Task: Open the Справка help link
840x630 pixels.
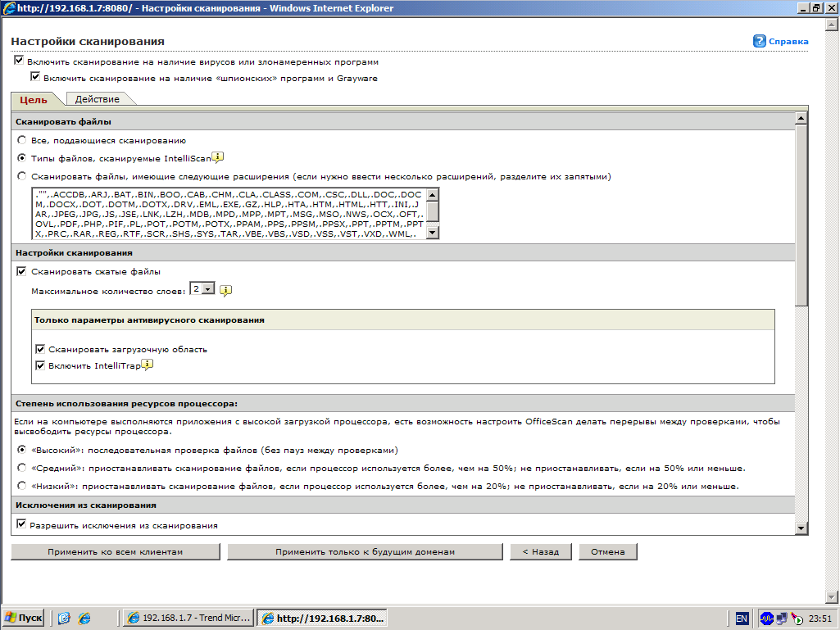Action: (788, 41)
